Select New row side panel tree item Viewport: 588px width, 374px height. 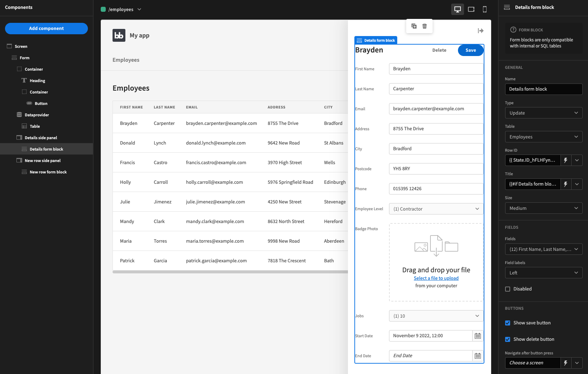point(43,161)
